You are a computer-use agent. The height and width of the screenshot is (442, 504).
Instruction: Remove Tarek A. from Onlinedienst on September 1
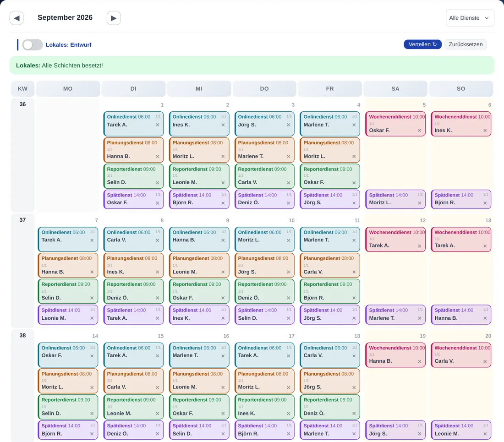click(x=158, y=125)
